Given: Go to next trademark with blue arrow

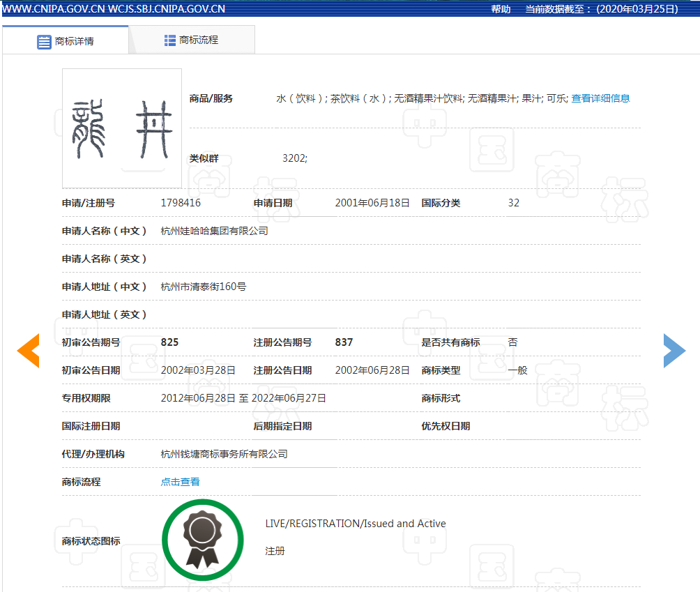Looking at the screenshot, I should pyautogui.click(x=674, y=351).
